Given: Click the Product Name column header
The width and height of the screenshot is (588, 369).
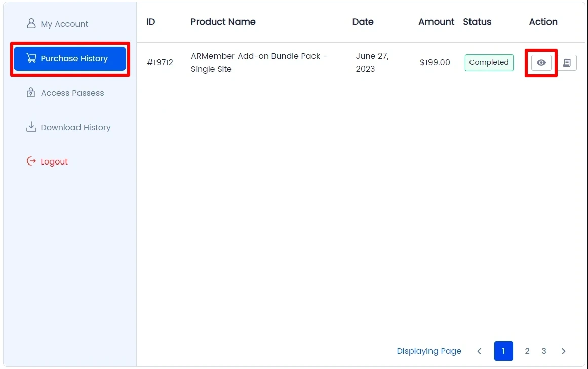Looking at the screenshot, I should pyautogui.click(x=223, y=22).
